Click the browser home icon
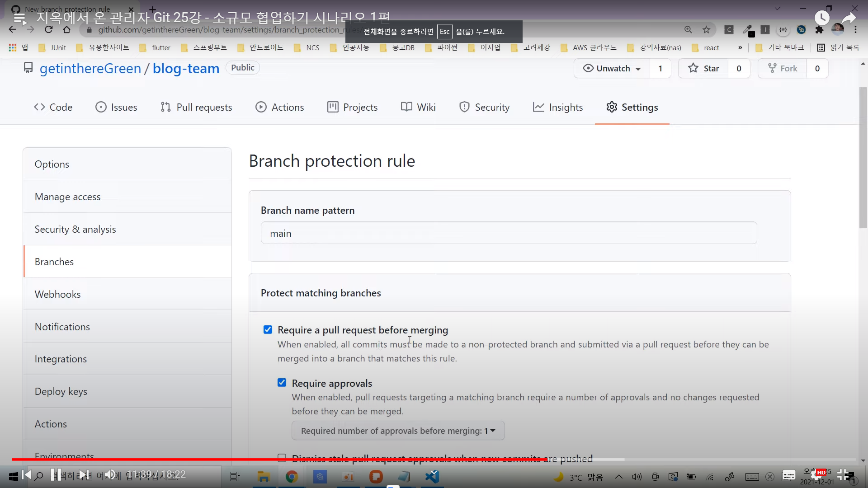 pos(66,30)
